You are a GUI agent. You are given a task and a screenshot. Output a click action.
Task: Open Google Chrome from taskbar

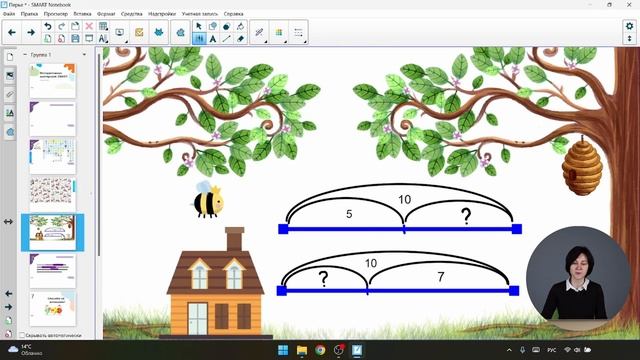pos(320,350)
